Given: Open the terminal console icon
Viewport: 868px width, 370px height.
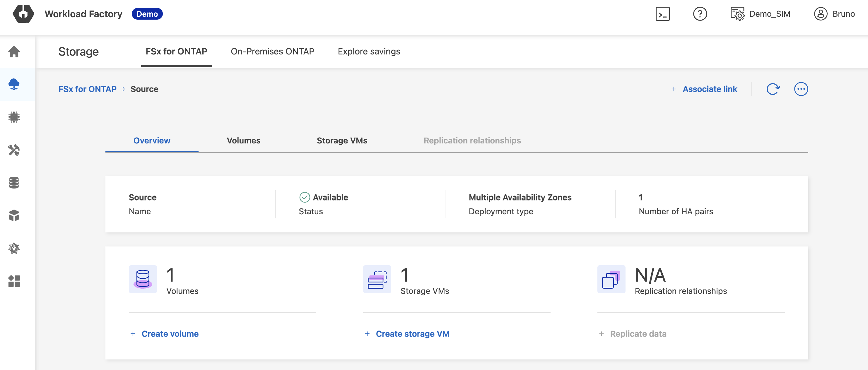Looking at the screenshot, I should 662,14.
